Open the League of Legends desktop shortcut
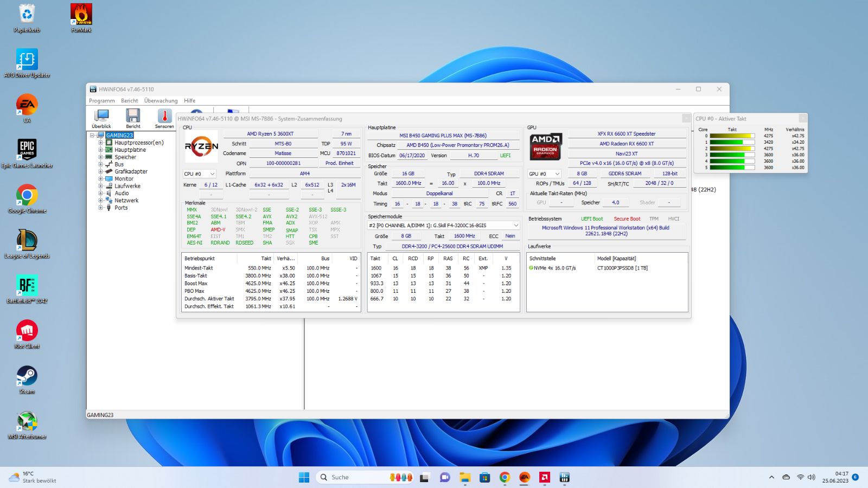The image size is (868, 488). (x=27, y=244)
